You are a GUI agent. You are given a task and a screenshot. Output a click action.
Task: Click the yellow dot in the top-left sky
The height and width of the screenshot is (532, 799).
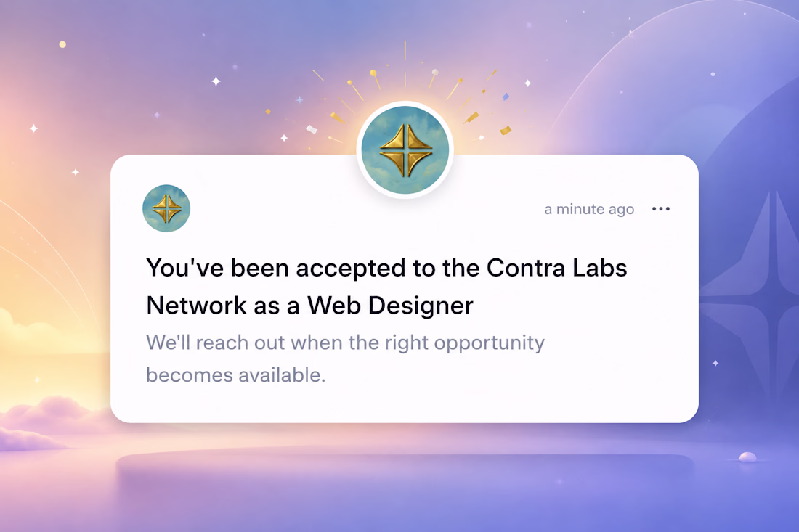[62, 44]
